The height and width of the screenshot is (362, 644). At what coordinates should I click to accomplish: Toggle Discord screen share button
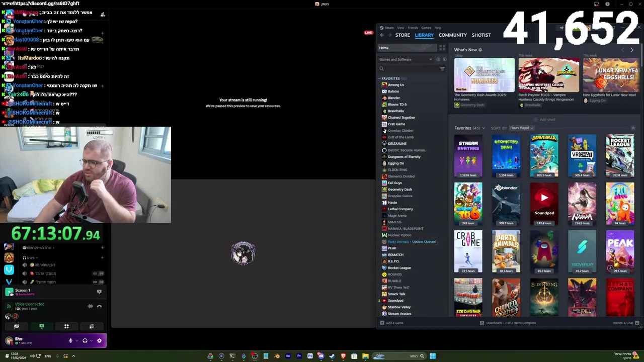pos(42,326)
